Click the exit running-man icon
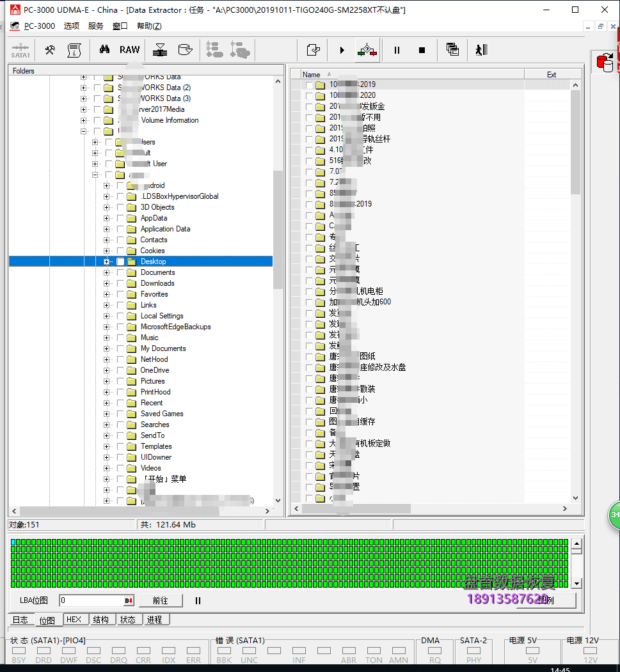The width and height of the screenshot is (620, 672). point(482,50)
